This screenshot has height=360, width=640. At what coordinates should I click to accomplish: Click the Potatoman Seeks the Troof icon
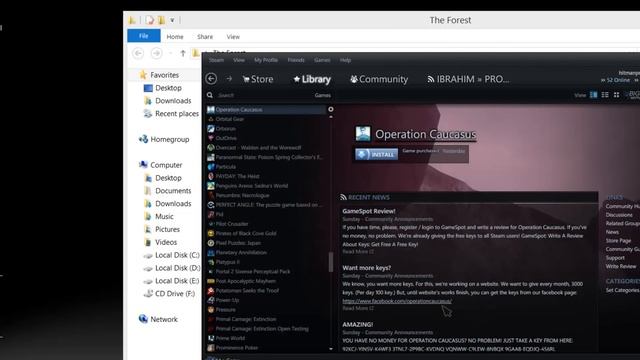[211, 291]
